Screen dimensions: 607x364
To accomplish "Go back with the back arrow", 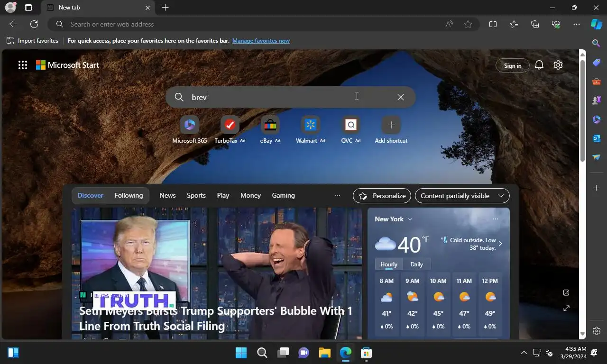I will click(13, 24).
